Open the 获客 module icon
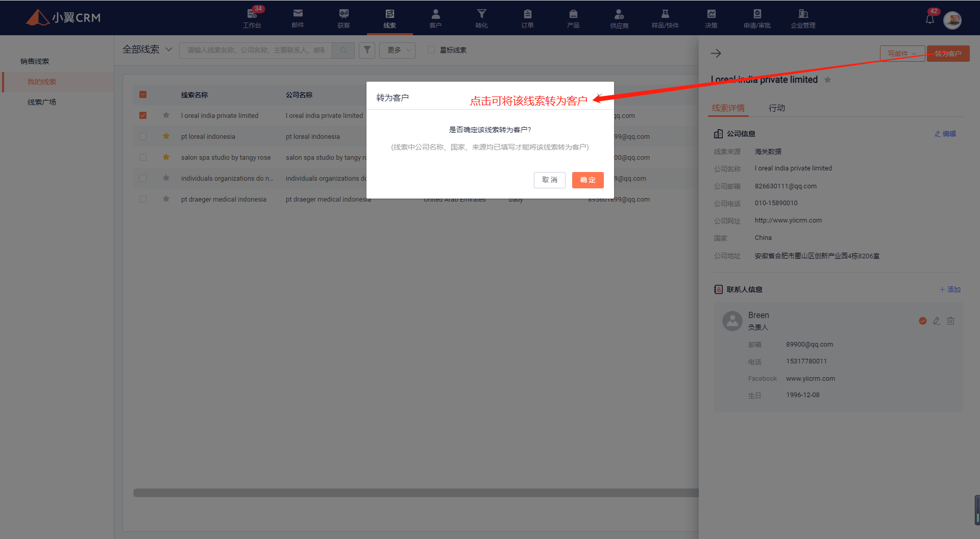The image size is (980, 539). (344, 18)
